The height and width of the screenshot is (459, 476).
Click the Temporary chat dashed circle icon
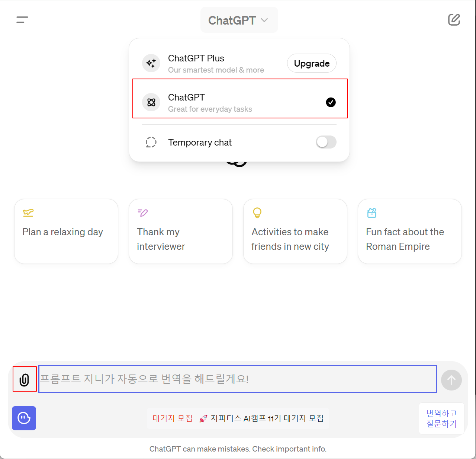(151, 142)
